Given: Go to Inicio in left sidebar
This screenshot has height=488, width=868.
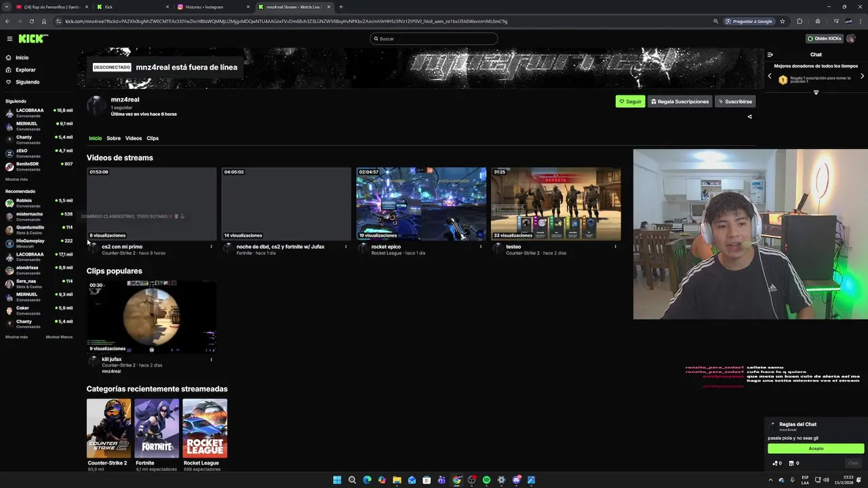Looking at the screenshot, I should point(22,58).
